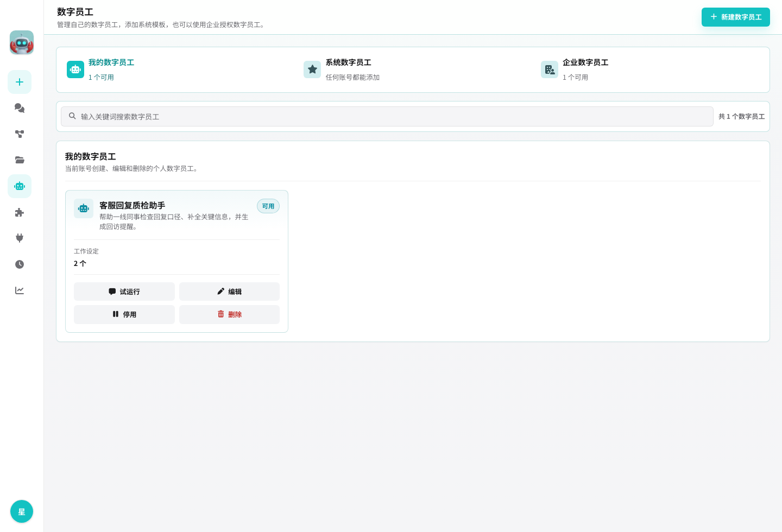782x532 pixels.
Task: Click the red 删除 button
Action: coord(229,314)
